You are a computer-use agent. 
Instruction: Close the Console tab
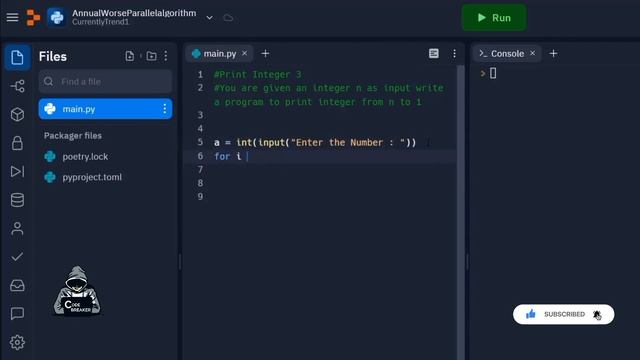[x=533, y=53]
